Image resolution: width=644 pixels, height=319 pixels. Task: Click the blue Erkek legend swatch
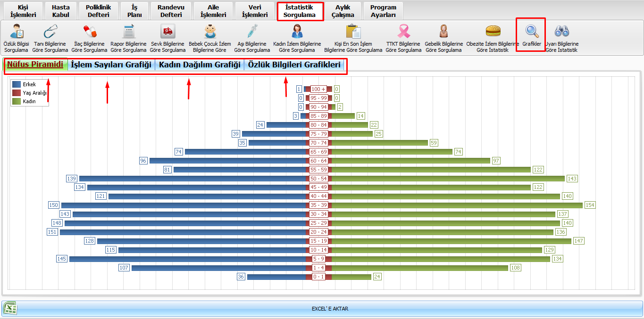click(x=17, y=84)
